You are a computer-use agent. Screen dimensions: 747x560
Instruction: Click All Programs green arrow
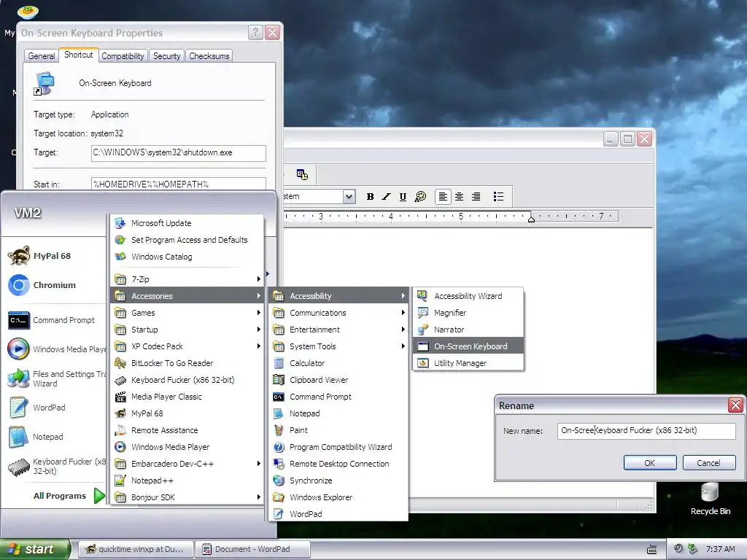tap(99, 496)
